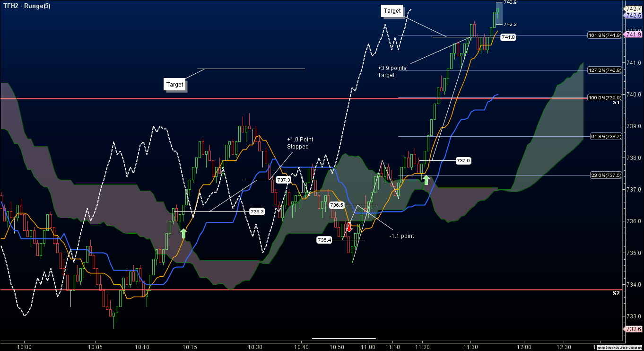Click the 742.5 price axis tag

point(633,16)
